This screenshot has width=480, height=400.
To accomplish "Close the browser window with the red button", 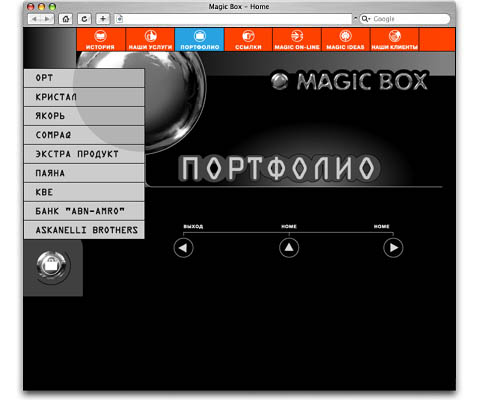I will pos(30,6).
